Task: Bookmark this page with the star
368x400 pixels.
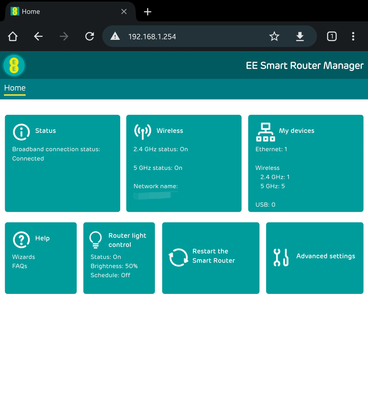Action: (x=274, y=36)
